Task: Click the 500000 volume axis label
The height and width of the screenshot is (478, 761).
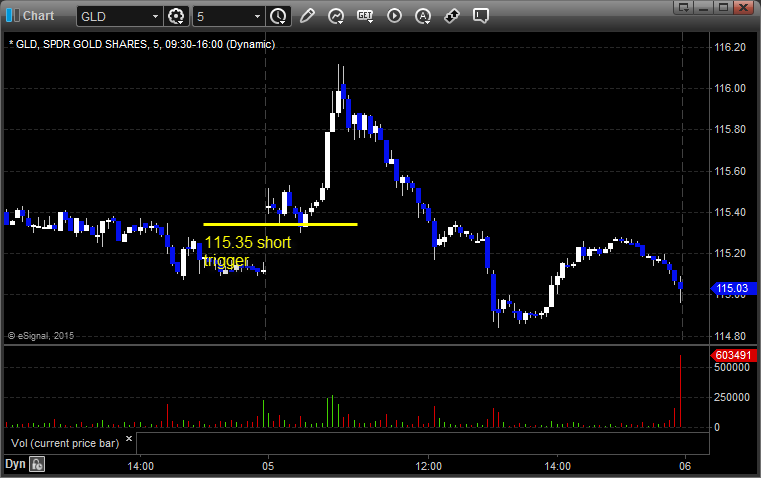Action: click(732, 367)
